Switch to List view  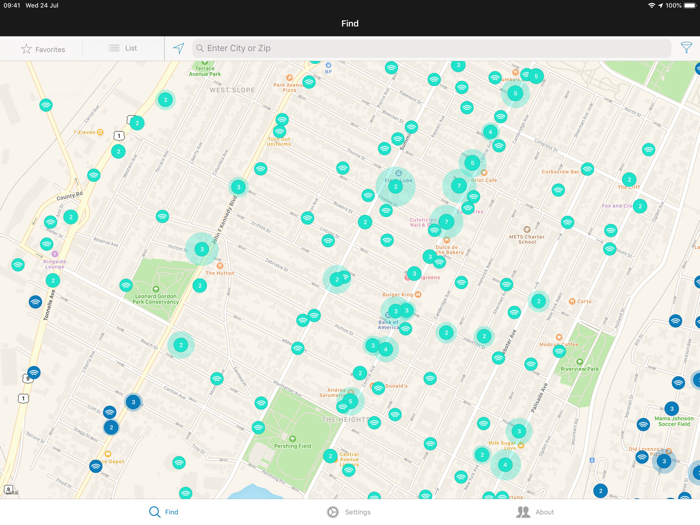pos(123,48)
